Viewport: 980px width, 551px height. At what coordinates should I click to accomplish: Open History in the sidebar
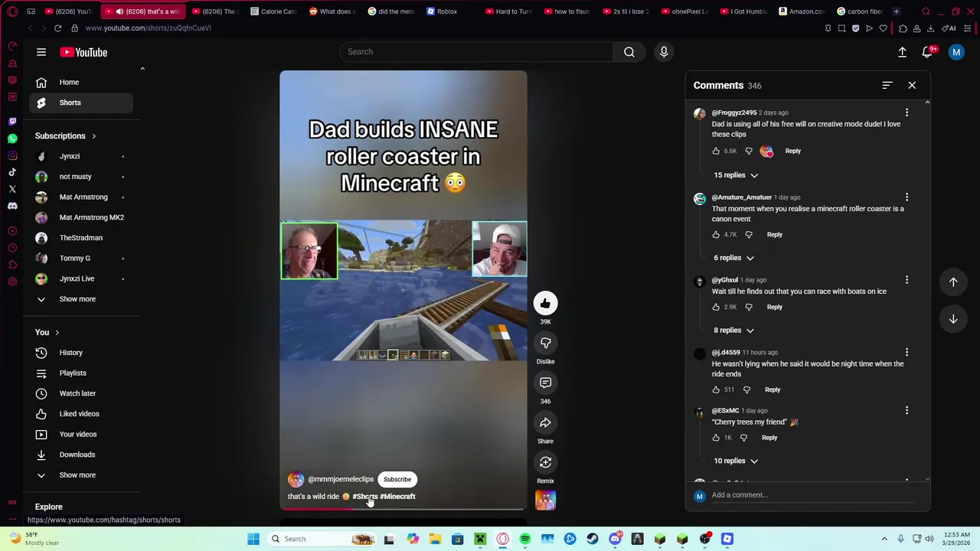(80, 353)
